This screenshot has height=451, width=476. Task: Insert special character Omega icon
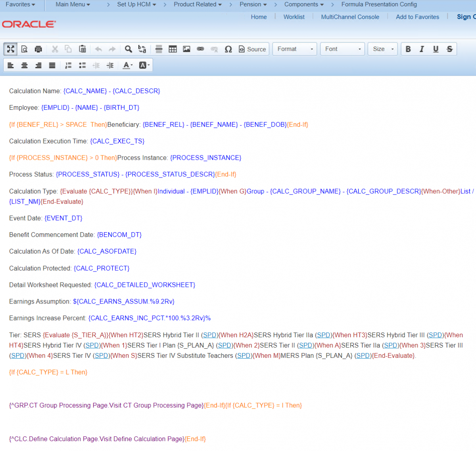(x=228, y=49)
